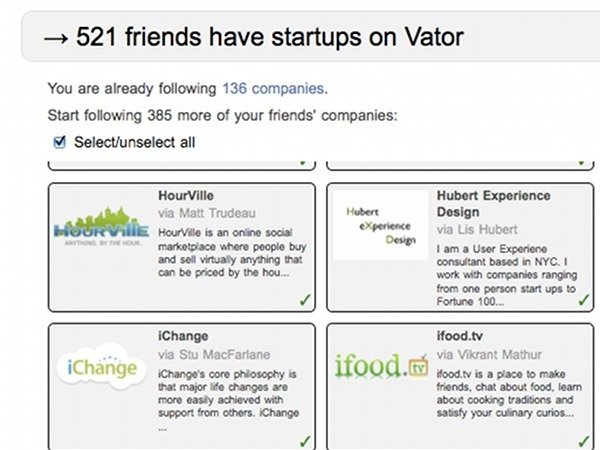The height and width of the screenshot is (450, 600).
Task: Toggle the ifood.tv green checkmark
Action: [x=583, y=440]
